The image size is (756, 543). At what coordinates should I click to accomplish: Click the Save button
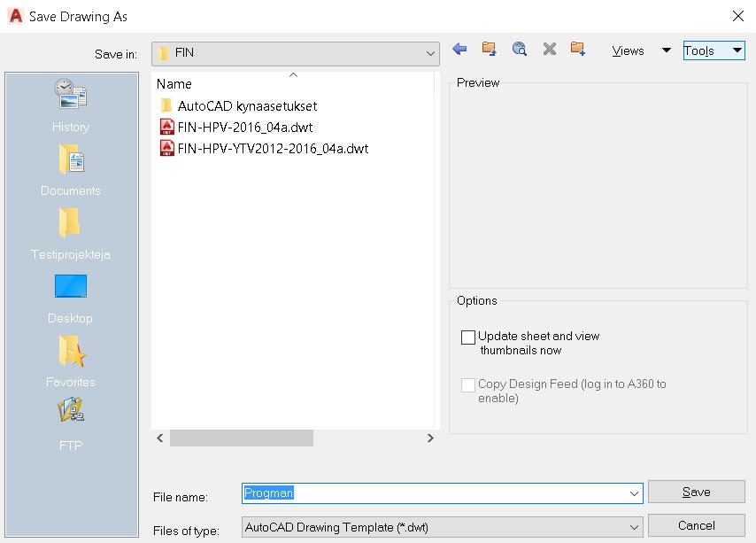point(696,492)
